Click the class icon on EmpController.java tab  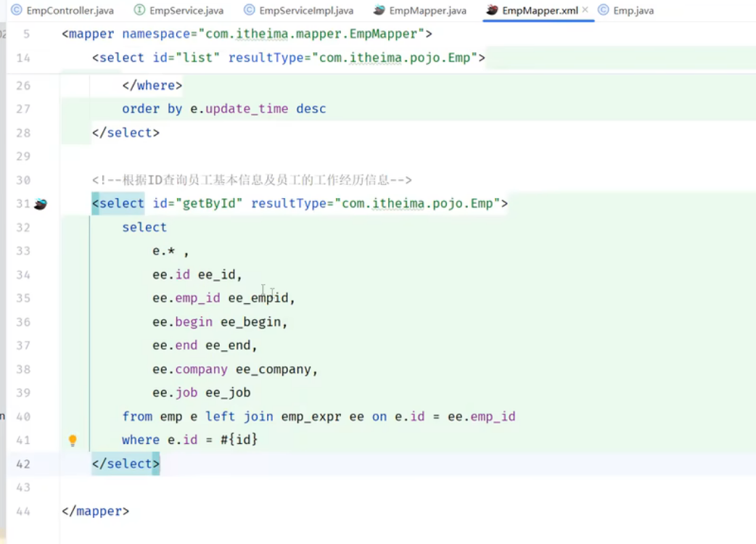coord(17,10)
